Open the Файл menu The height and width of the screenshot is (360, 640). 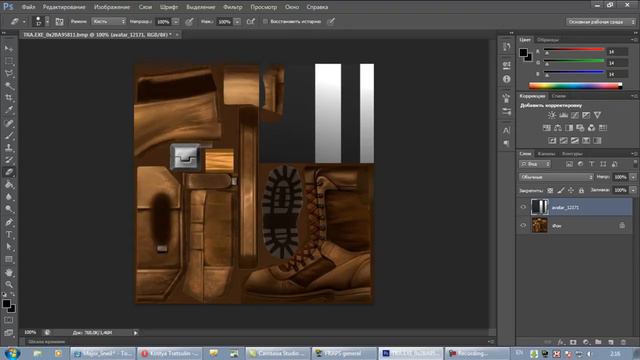[x=28, y=7]
